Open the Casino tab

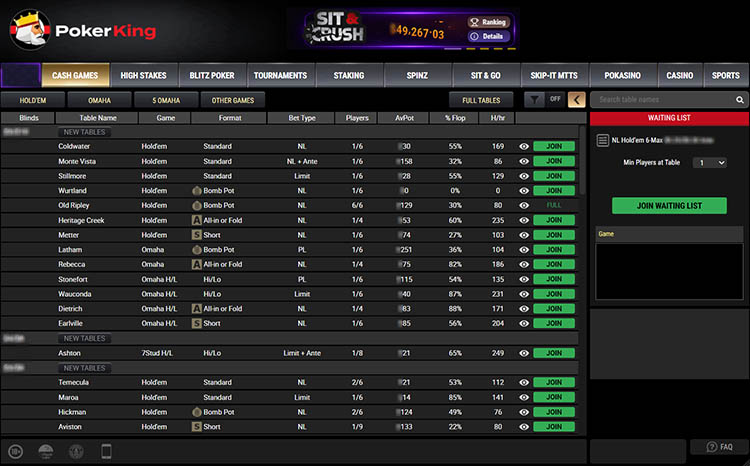[x=680, y=75]
